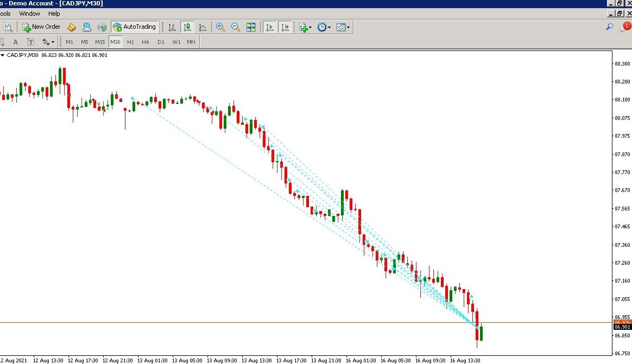Open the templates icon
The height and width of the screenshot is (364, 632).
(x=341, y=27)
